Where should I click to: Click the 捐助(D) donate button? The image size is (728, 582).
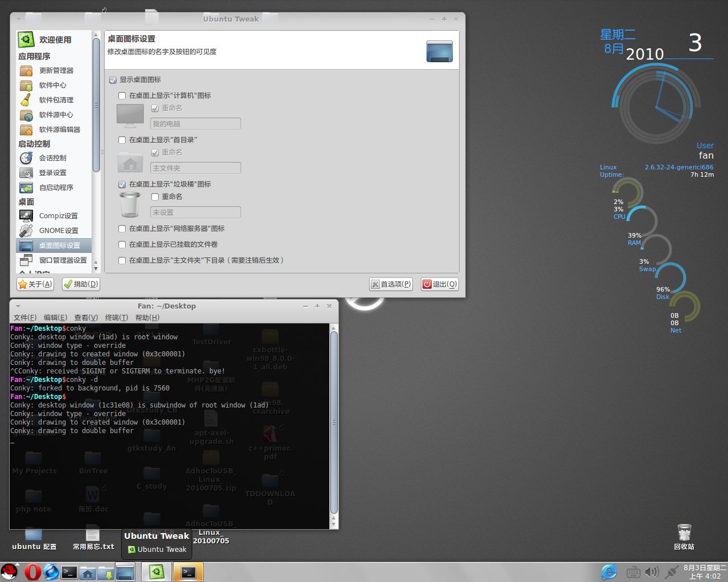(81, 284)
